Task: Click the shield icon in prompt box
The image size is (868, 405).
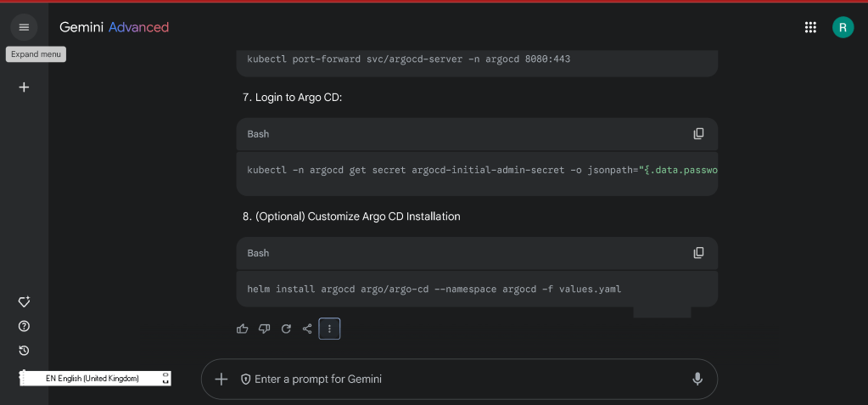Action: point(246,379)
